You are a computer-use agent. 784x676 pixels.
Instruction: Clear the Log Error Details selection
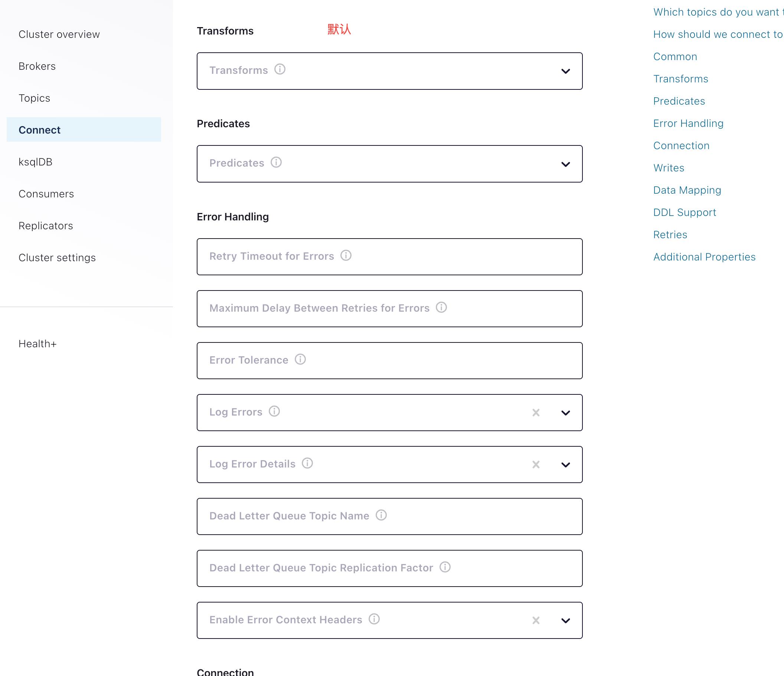(536, 465)
